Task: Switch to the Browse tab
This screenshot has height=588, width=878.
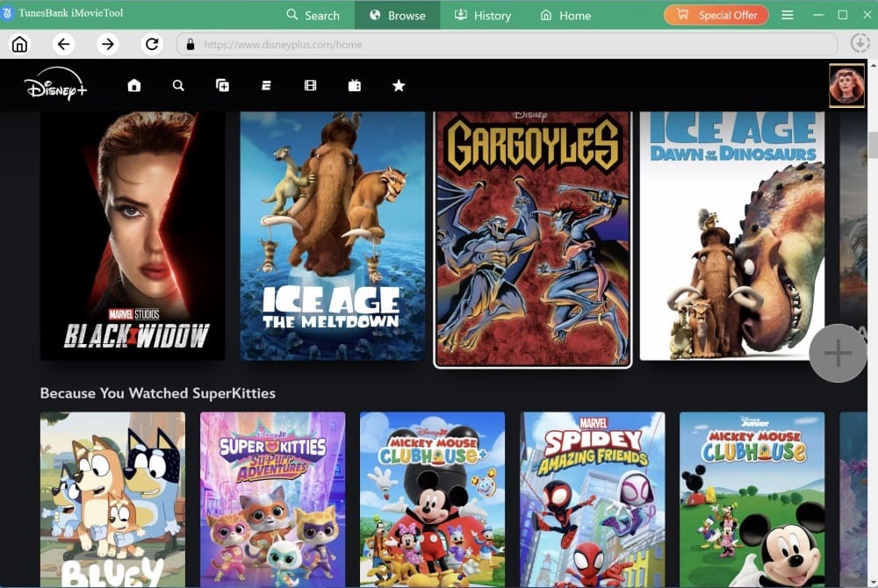Action: 398,15
